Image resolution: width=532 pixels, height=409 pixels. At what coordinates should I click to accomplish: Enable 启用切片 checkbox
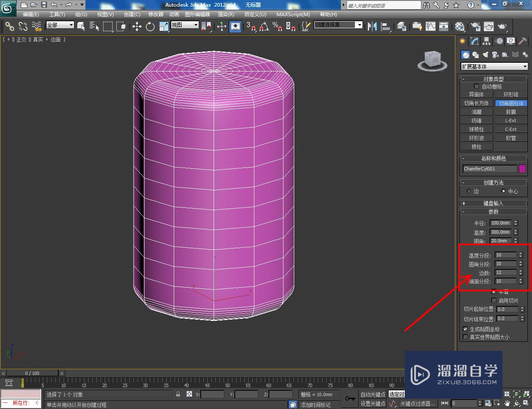click(x=494, y=301)
